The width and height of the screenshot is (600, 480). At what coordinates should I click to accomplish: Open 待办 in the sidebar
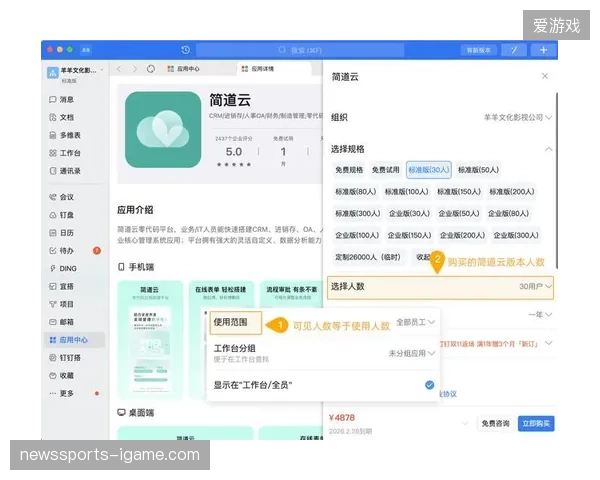[62, 251]
